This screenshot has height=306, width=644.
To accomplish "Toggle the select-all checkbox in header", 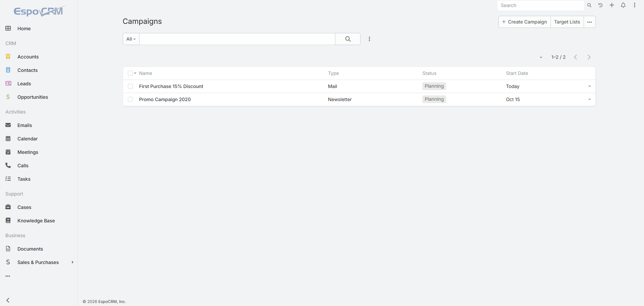I will click(x=130, y=73).
